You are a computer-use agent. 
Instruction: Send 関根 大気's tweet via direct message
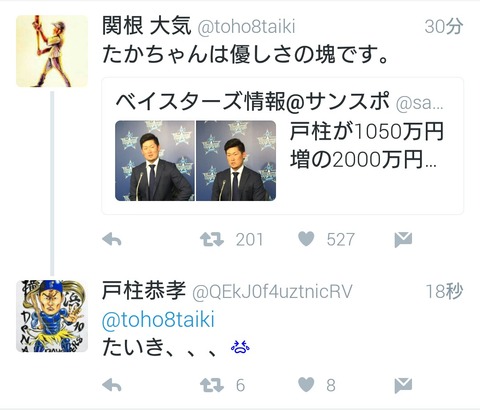(x=403, y=240)
